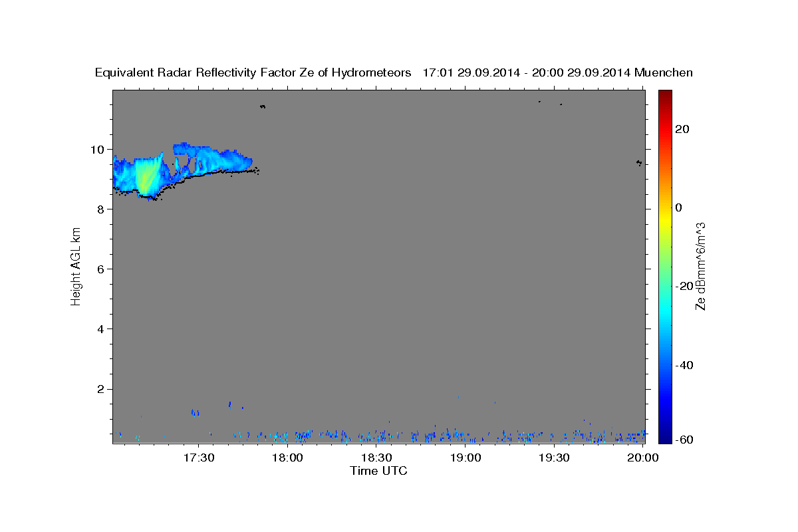
Task: Click the 'Muenchen' location label in the title
Action: point(664,72)
